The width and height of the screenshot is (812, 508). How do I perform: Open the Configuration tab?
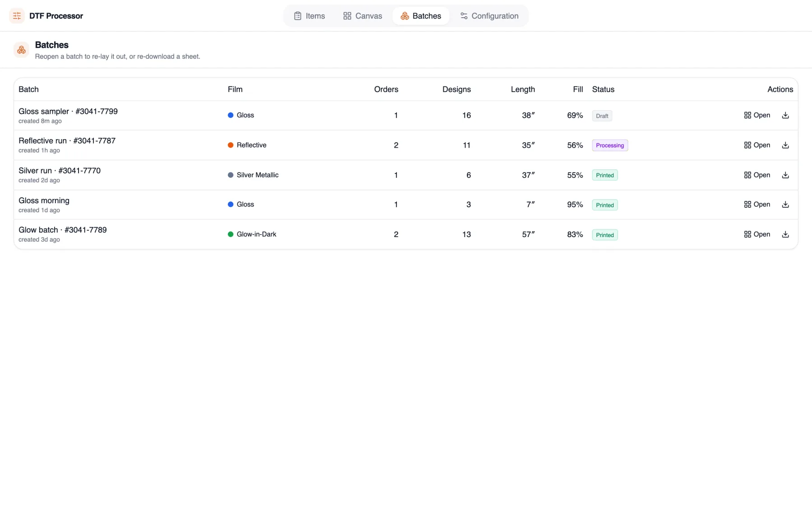click(x=489, y=16)
